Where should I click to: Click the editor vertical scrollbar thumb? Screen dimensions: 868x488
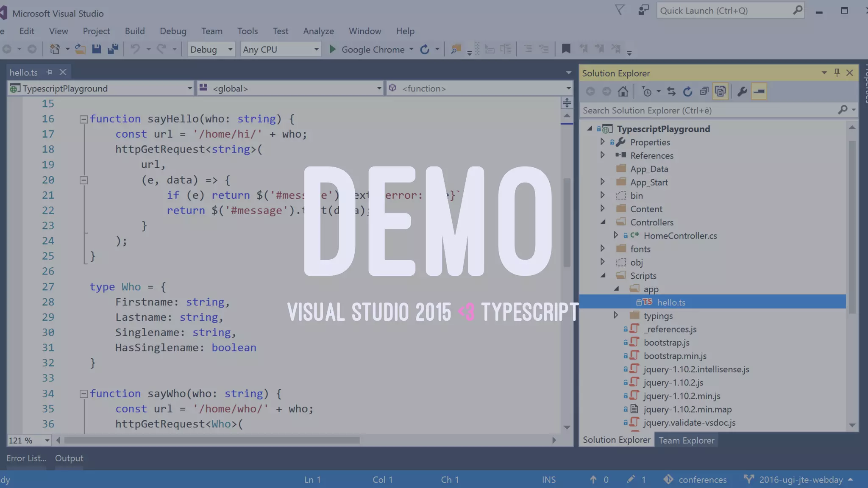(567, 222)
